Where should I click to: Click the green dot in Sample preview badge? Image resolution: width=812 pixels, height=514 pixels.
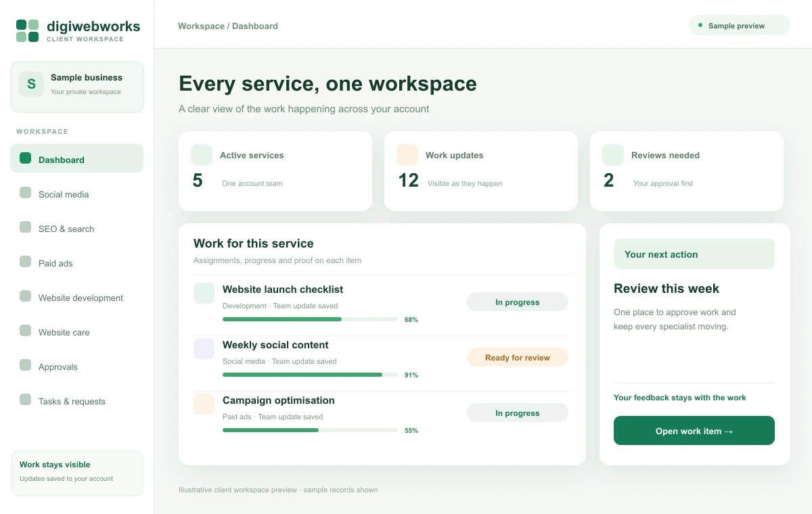click(700, 25)
